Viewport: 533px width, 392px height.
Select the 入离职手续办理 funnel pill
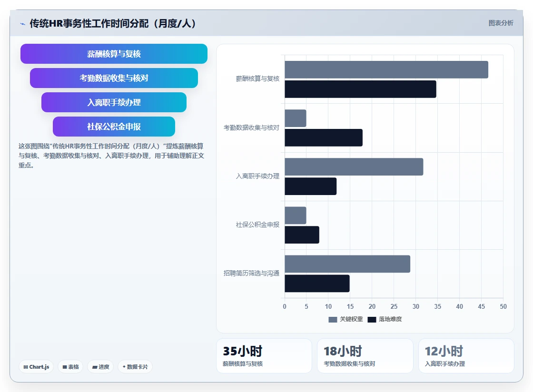(114, 102)
